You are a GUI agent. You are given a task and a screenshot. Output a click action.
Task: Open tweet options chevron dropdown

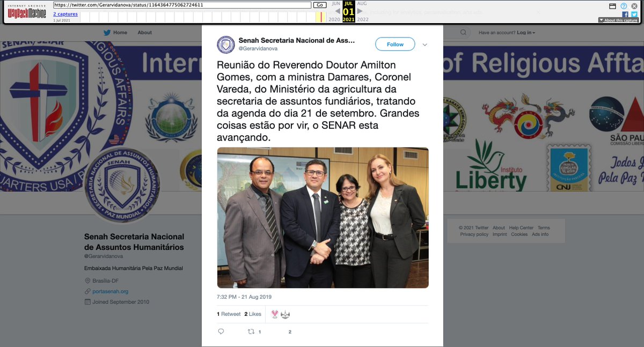click(x=425, y=45)
